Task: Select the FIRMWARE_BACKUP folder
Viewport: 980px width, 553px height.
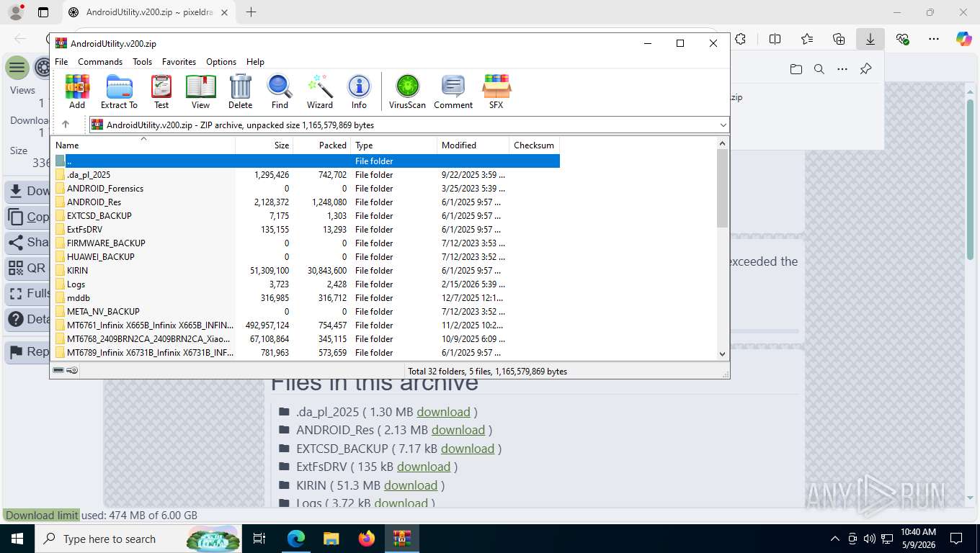Action: [306, 243]
